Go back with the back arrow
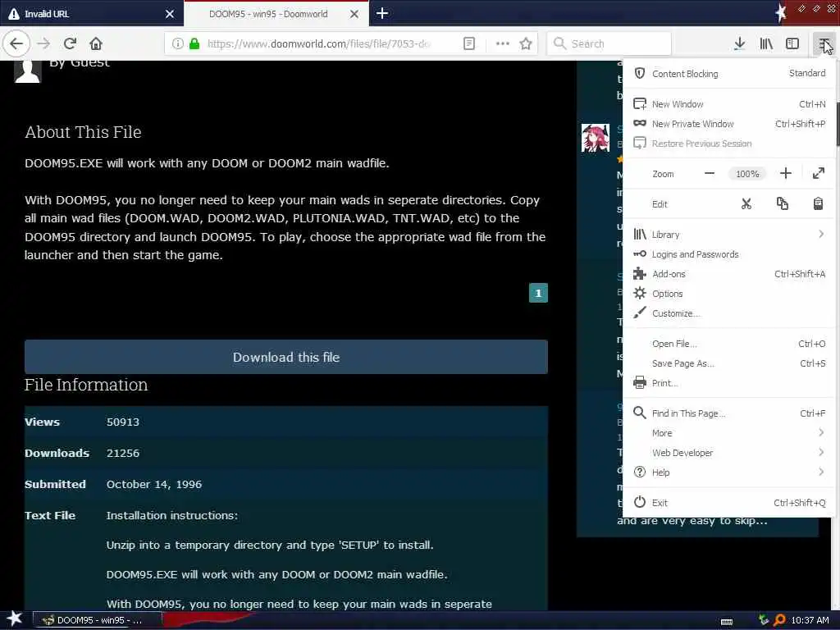 coord(16,43)
